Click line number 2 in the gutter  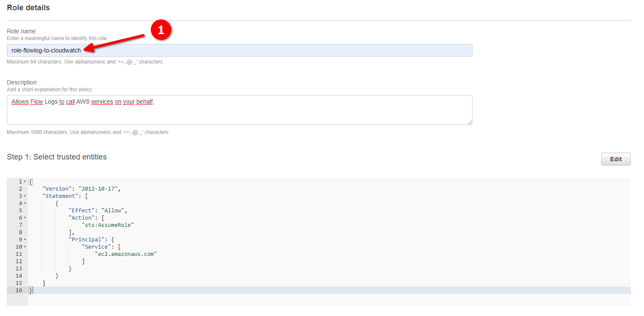click(x=20, y=189)
